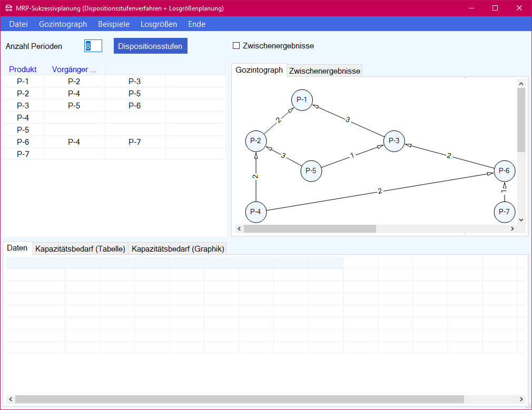The width and height of the screenshot is (532, 410).
Task: Select the P-7 node in graph
Action: point(504,212)
